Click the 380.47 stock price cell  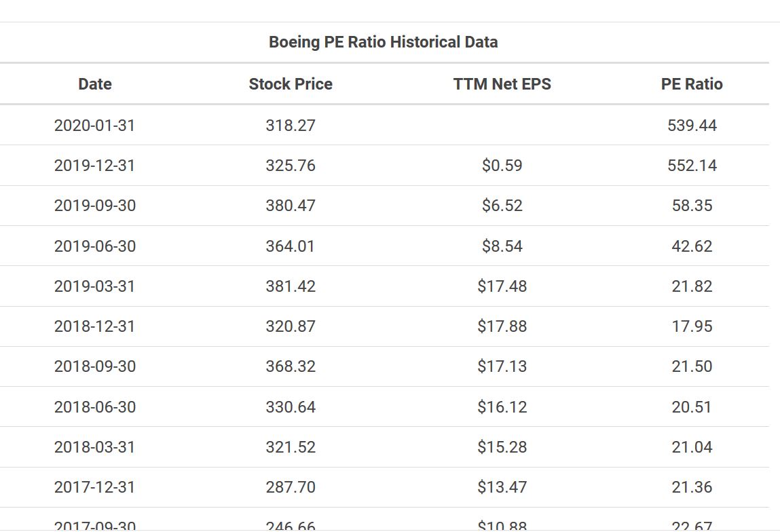click(291, 206)
